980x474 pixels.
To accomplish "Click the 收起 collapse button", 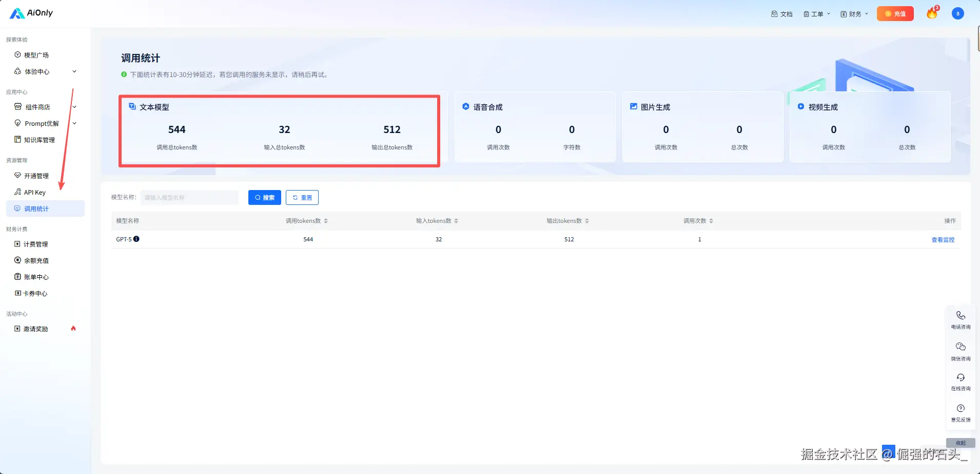I will tap(961, 443).
